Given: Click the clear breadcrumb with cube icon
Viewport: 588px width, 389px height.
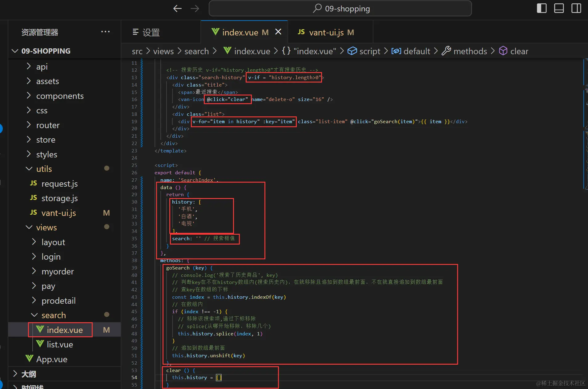Looking at the screenshot, I should (x=513, y=51).
